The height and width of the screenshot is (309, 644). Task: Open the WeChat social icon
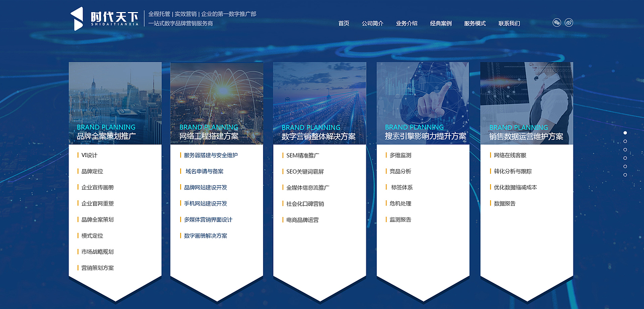pyautogui.click(x=556, y=23)
